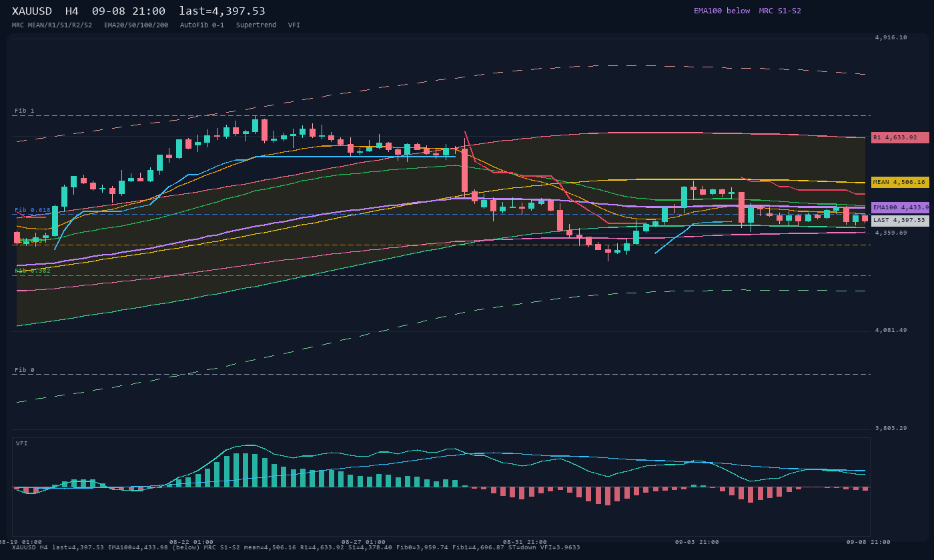Click the 3,803.29 price axis label
Screen dimensions: 934x560
point(891,428)
